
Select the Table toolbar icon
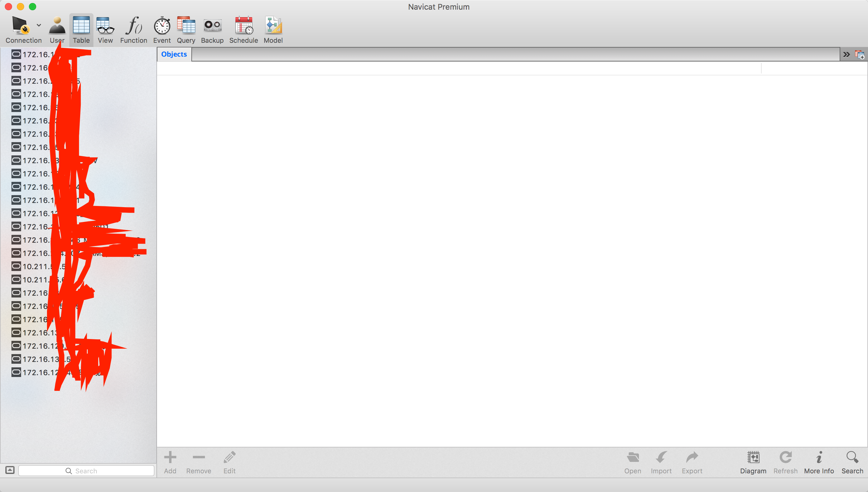[x=81, y=26]
